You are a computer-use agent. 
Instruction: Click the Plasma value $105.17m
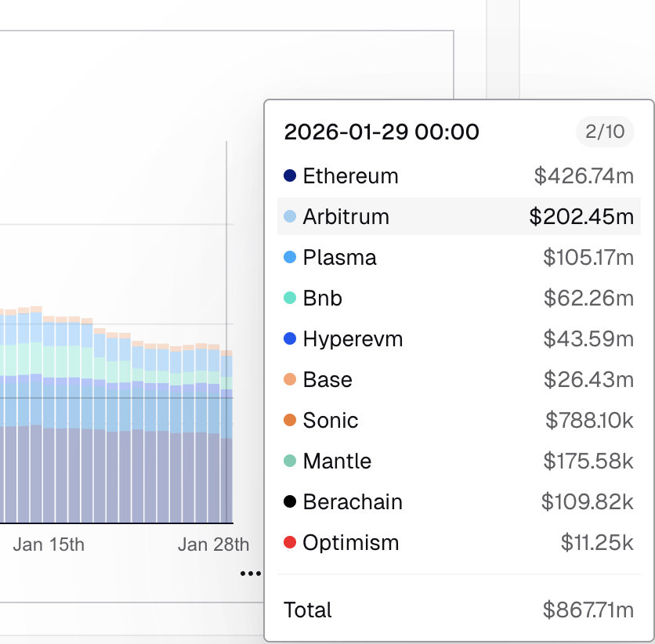588,257
